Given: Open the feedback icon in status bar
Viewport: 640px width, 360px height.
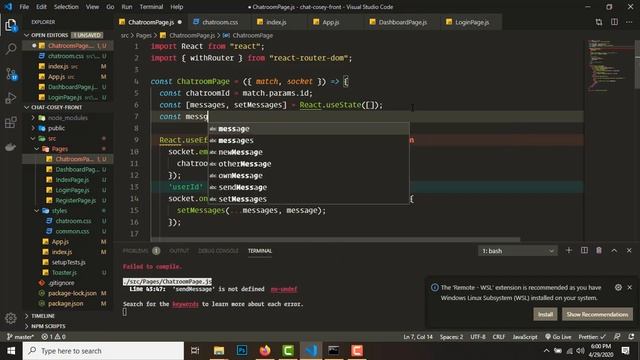Looking at the screenshot, I should point(617,337).
